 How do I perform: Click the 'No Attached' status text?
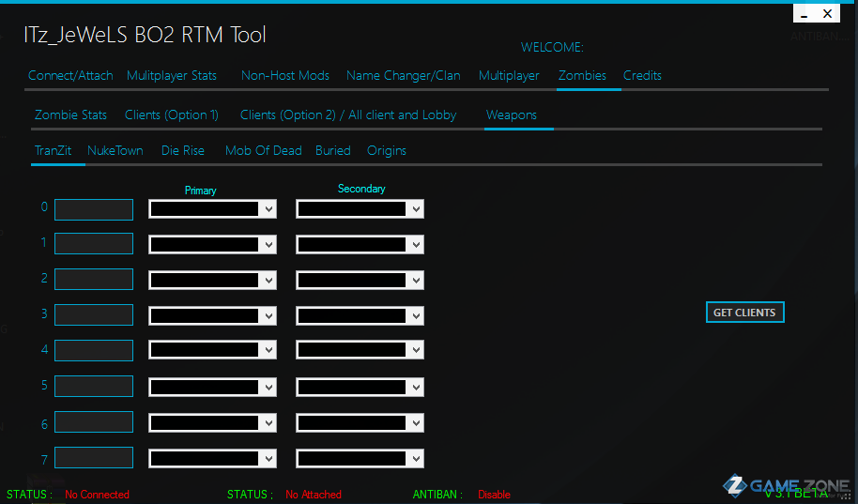[x=314, y=495]
